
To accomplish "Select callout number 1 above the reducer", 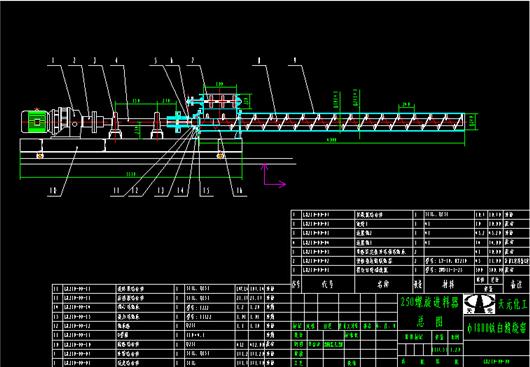I will [x=53, y=60].
